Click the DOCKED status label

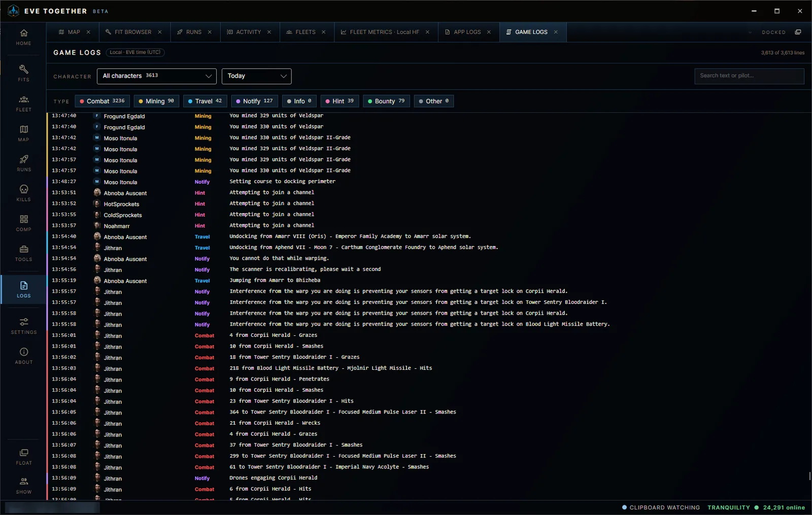click(773, 32)
